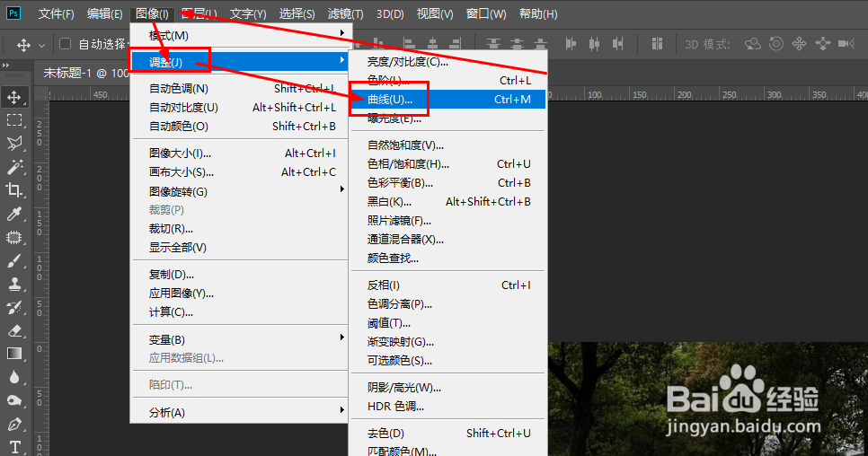This screenshot has height=456, width=868.
Task: Open the 帮助(H) menu
Action: click(538, 13)
